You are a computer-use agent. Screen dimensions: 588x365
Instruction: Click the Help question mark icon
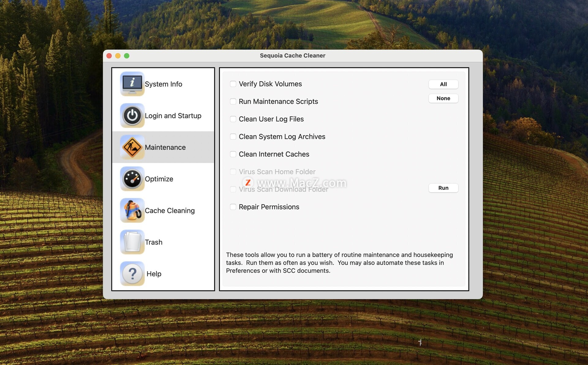132,274
